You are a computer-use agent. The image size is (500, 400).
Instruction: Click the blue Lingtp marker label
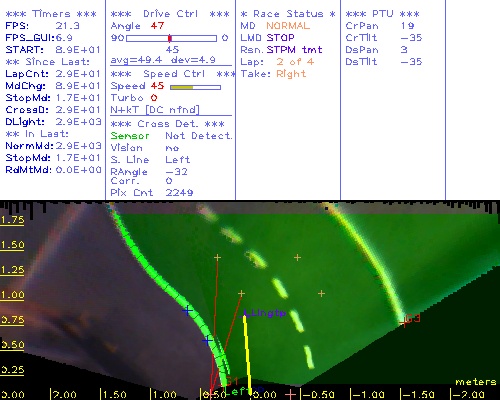point(268,313)
